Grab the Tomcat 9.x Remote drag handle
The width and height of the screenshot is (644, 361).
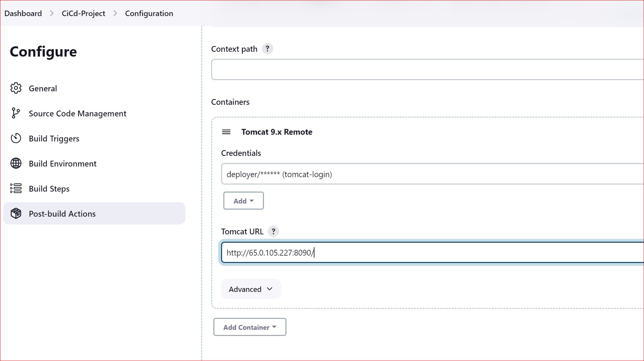click(227, 132)
